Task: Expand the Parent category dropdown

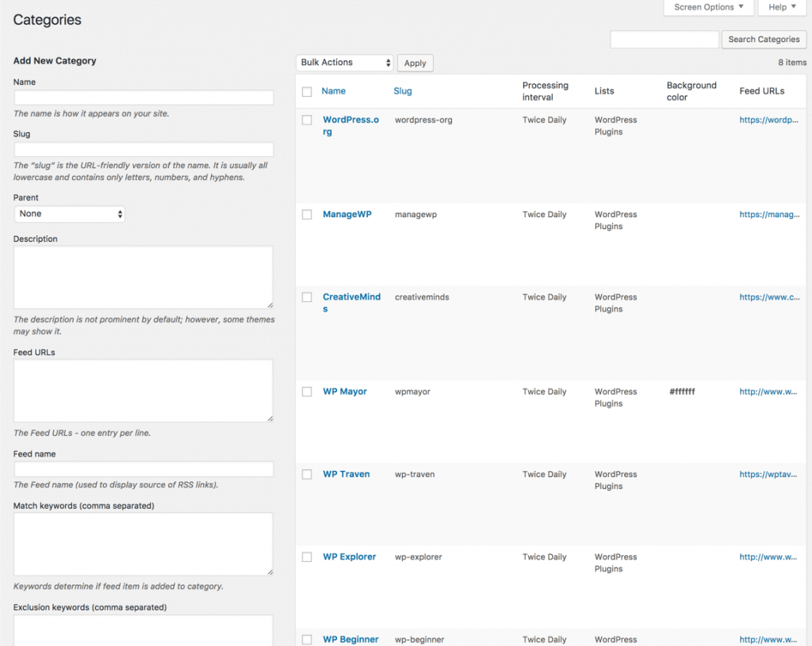Action: click(70, 214)
